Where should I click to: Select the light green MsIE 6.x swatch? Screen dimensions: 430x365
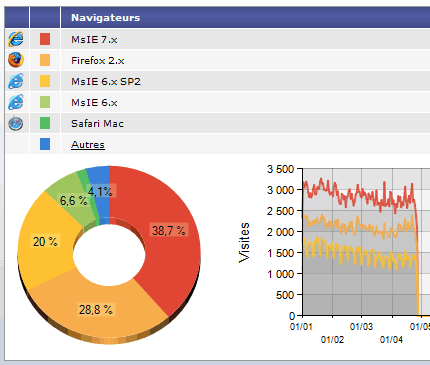pyautogui.click(x=45, y=102)
